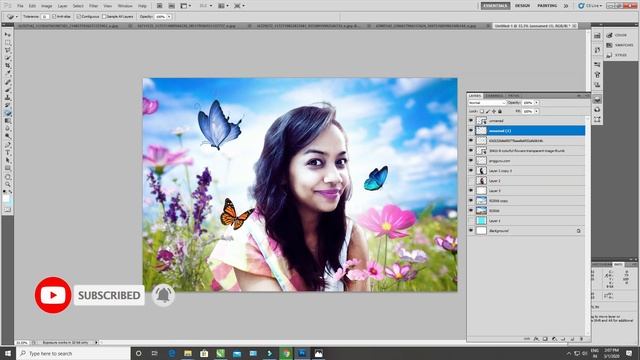This screenshot has height=360, width=640.
Task: Select the Type tool
Action: click(x=8, y=152)
